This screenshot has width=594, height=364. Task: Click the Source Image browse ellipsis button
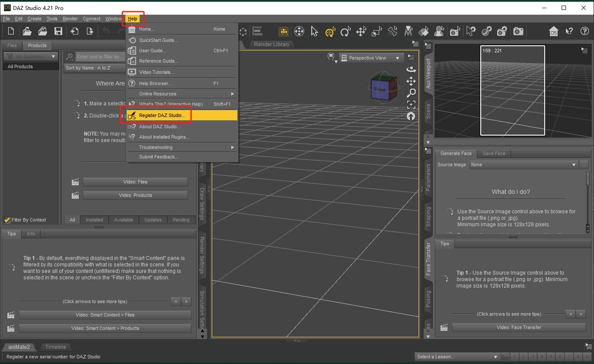pos(584,165)
